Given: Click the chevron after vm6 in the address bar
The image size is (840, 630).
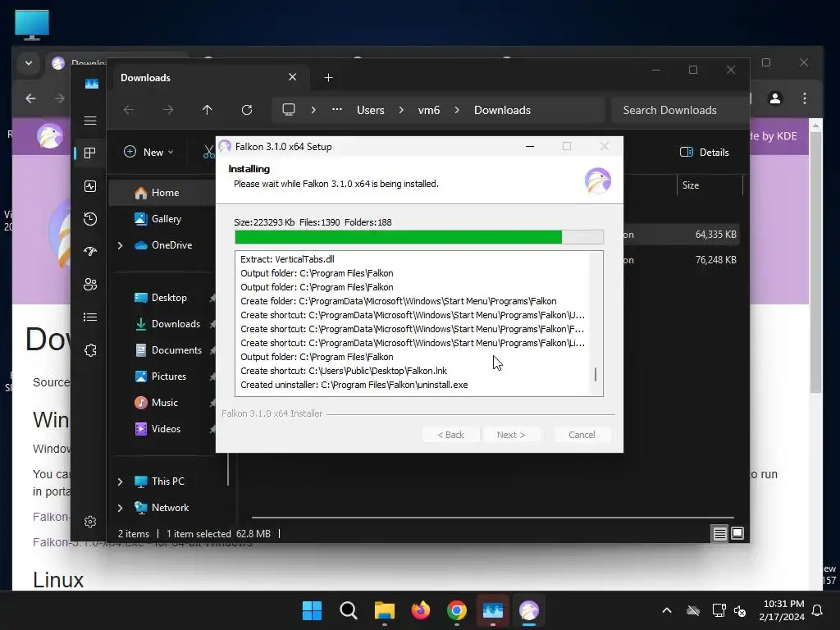Looking at the screenshot, I should point(457,110).
